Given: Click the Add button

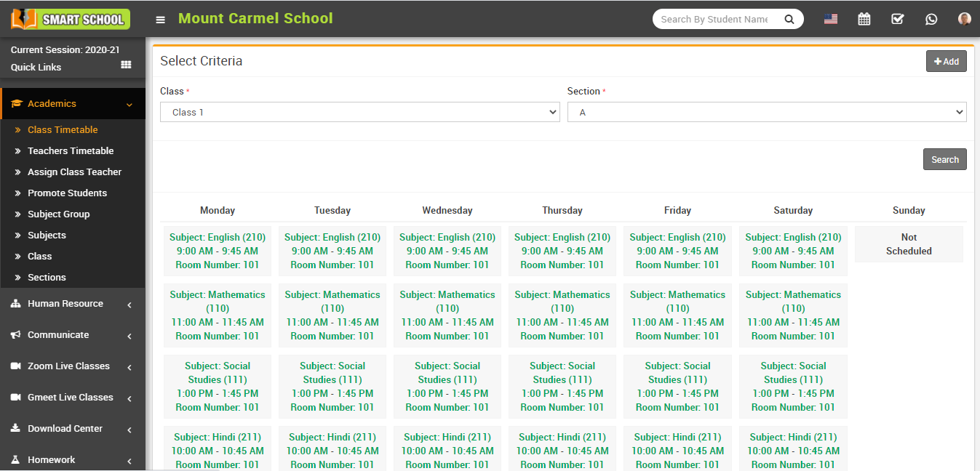Looking at the screenshot, I should point(946,61).
